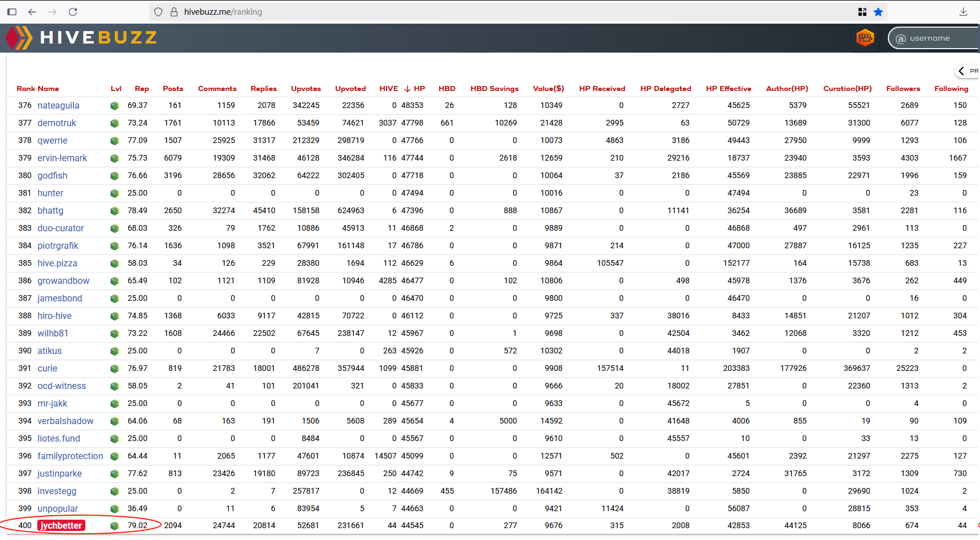Open the demotruk profile link
980x540 pixels.
(x=57, y=123)
